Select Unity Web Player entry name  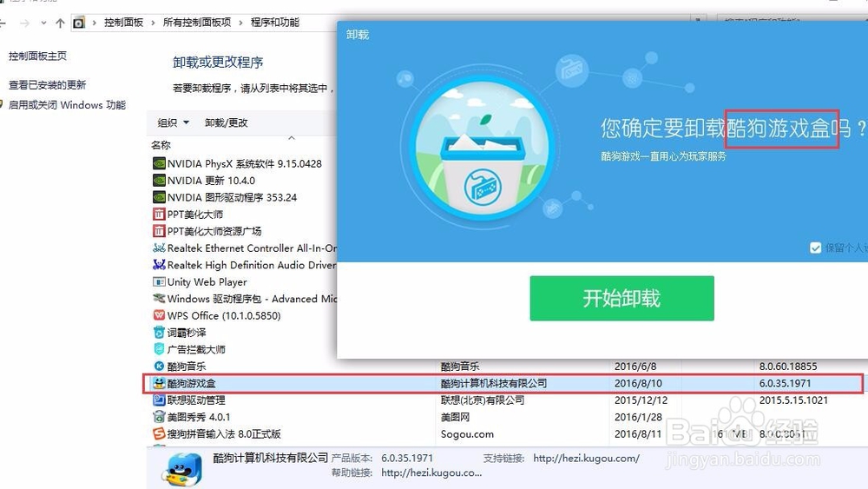coord(207,282)
